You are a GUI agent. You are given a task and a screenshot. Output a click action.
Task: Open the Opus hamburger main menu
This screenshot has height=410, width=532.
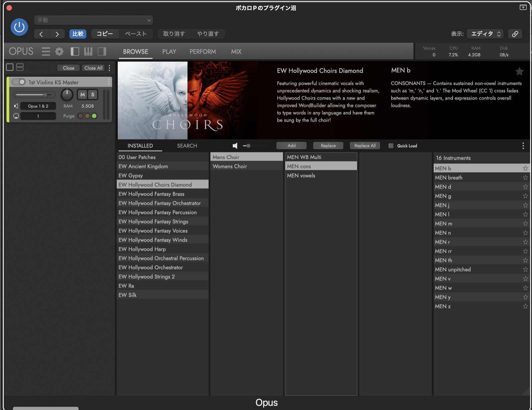(46, 51)
